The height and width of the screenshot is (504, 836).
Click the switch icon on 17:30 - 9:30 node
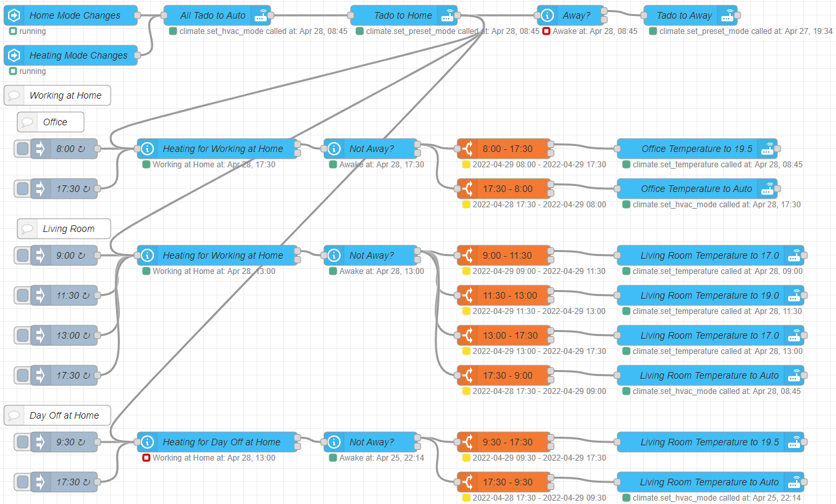tap(467, 482)
